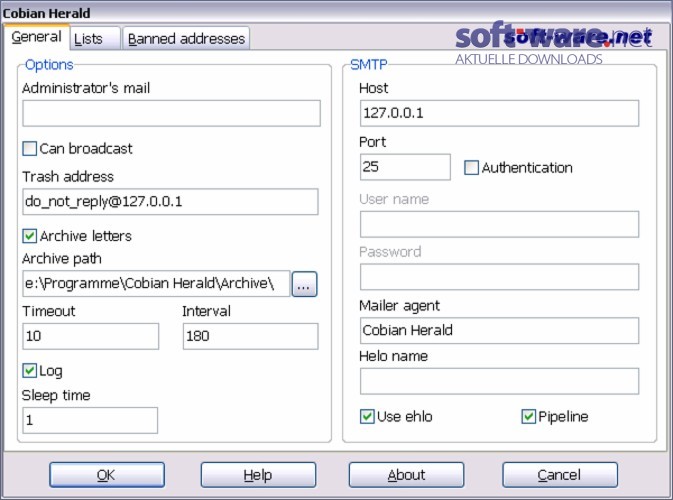This screenshot has width=673, height=500.
Task: Enable the Authentication checkbox
Action: pyautogui.click(x=471, y=167)
